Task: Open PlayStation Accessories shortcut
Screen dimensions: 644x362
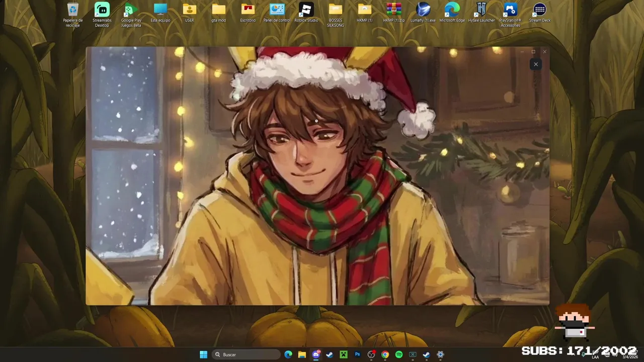Action: point(510,15)
